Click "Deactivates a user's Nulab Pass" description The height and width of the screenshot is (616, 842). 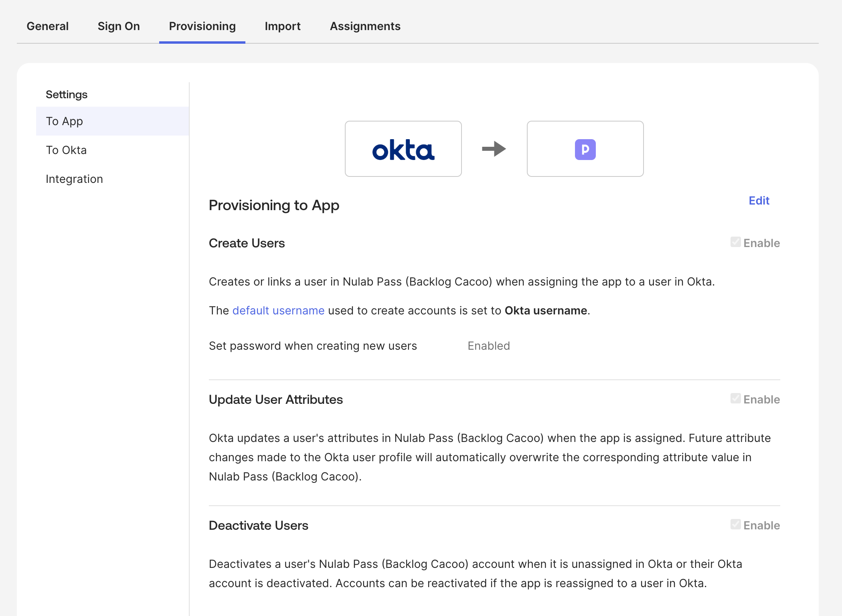tap(476, 573)
